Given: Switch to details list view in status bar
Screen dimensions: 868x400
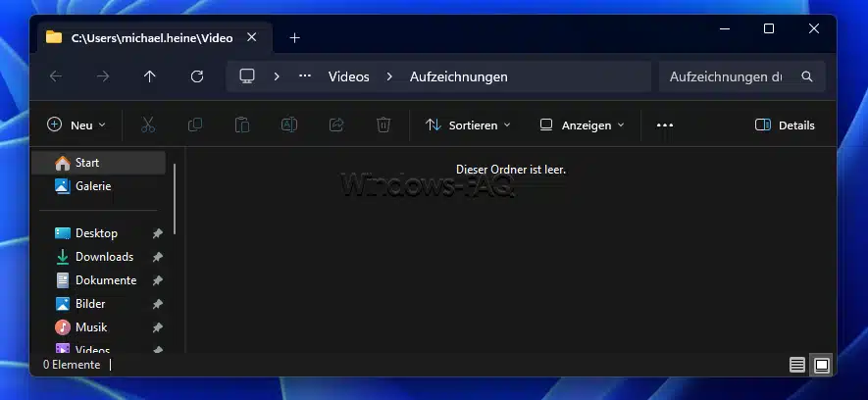Looking at the screenshot, I should [x=797, y=365].
